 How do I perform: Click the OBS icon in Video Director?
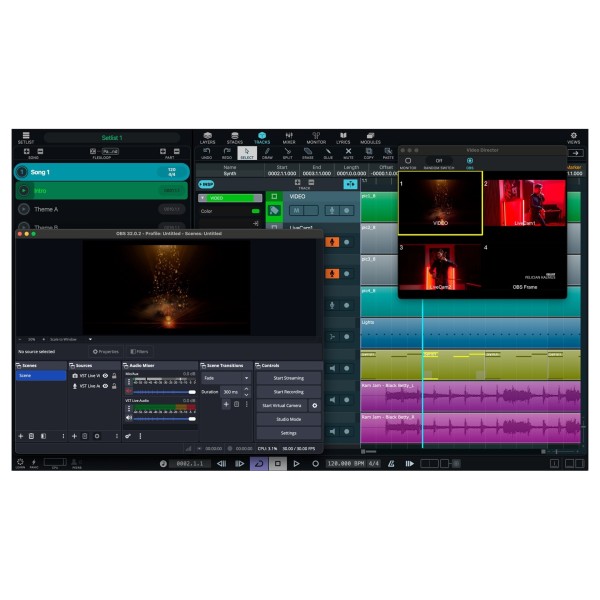point(470,161)
